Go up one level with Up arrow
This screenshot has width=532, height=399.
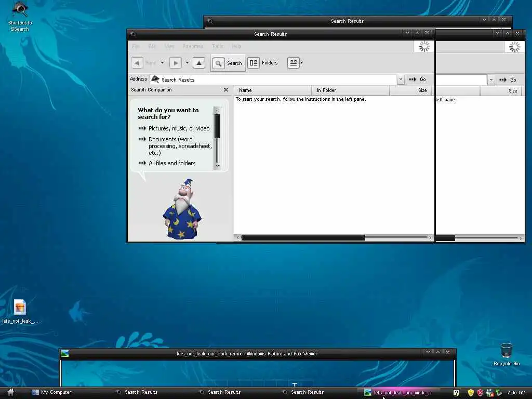coord(199,63)
